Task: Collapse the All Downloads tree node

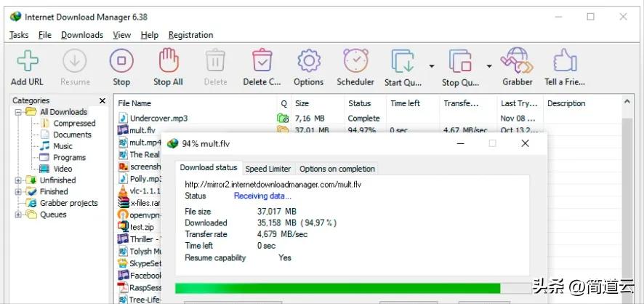Action: [18, 112]
